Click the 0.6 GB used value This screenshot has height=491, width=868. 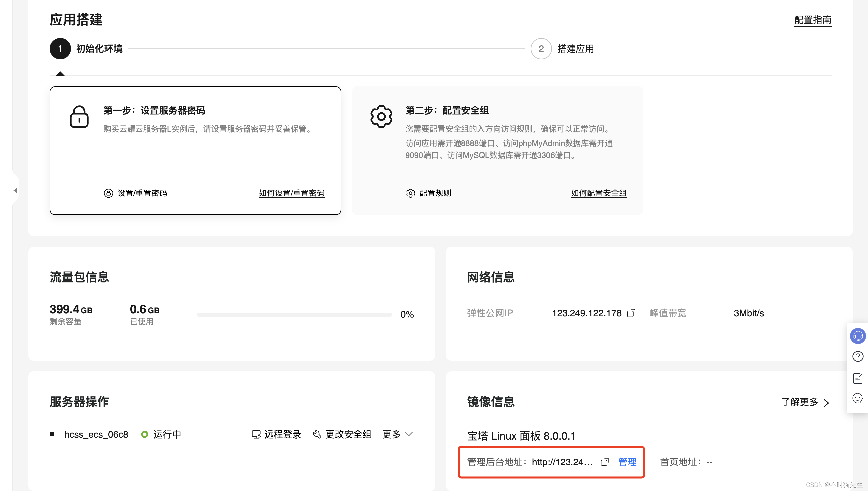click(145, 309)
